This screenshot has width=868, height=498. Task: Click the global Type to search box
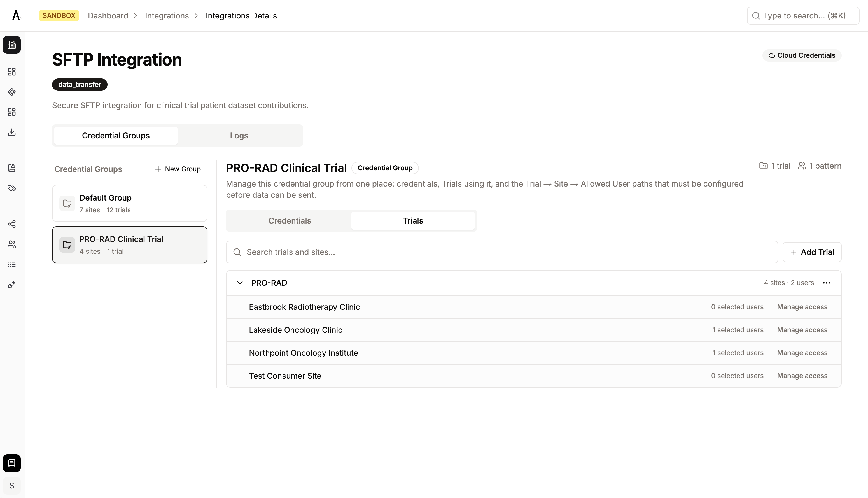click(x=803, y=16)
